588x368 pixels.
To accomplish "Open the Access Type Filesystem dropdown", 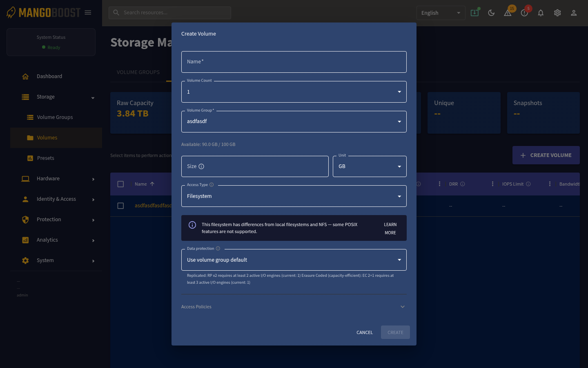I will (x=294, y=196).
